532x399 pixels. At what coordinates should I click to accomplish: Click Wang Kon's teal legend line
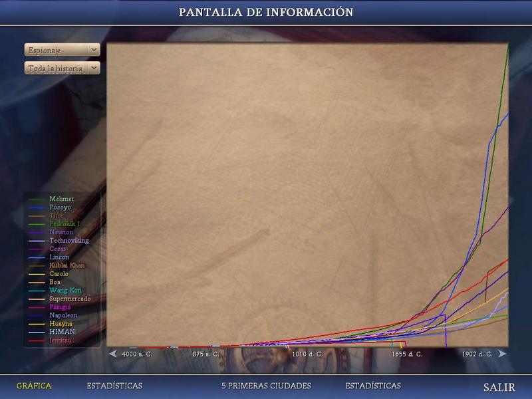[x=37, y=291]
